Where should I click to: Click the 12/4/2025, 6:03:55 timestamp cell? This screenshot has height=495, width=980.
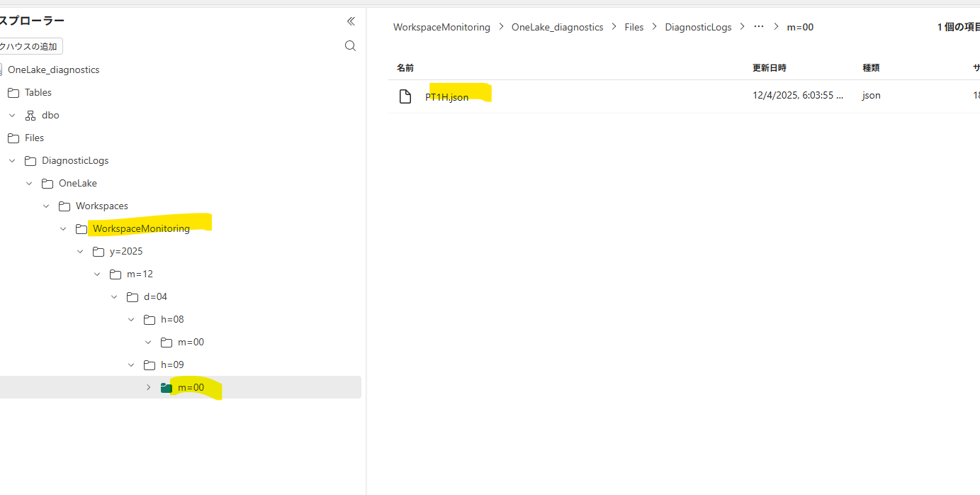[x=798, y=95]
